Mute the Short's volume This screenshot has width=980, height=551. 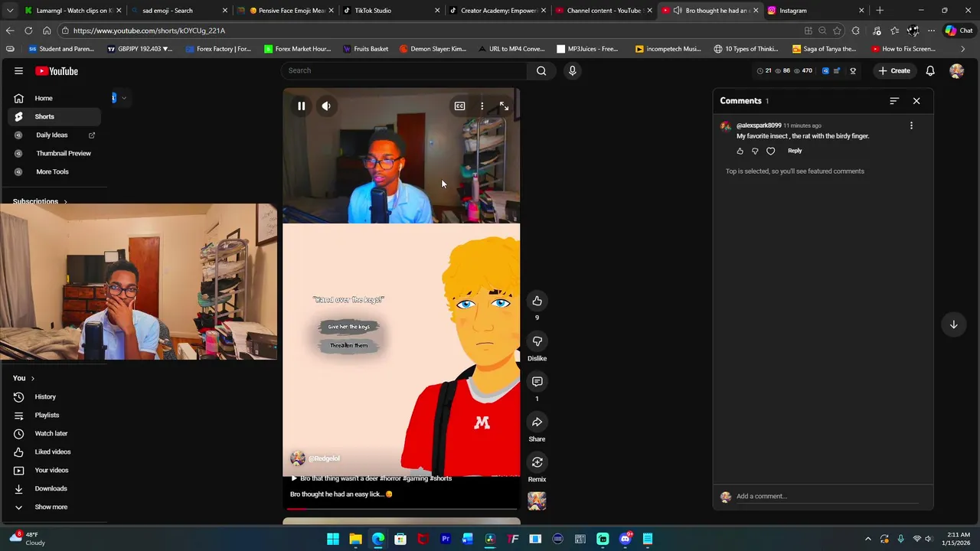point(326,106)
